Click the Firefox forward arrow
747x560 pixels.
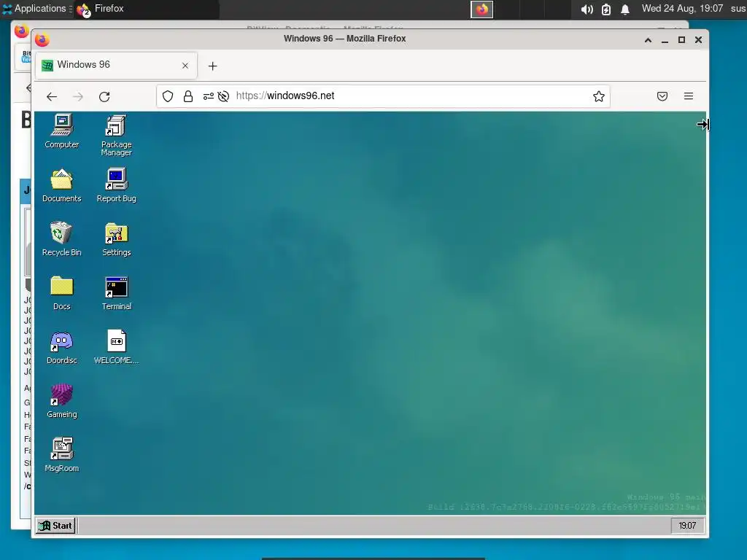point(78,97)
